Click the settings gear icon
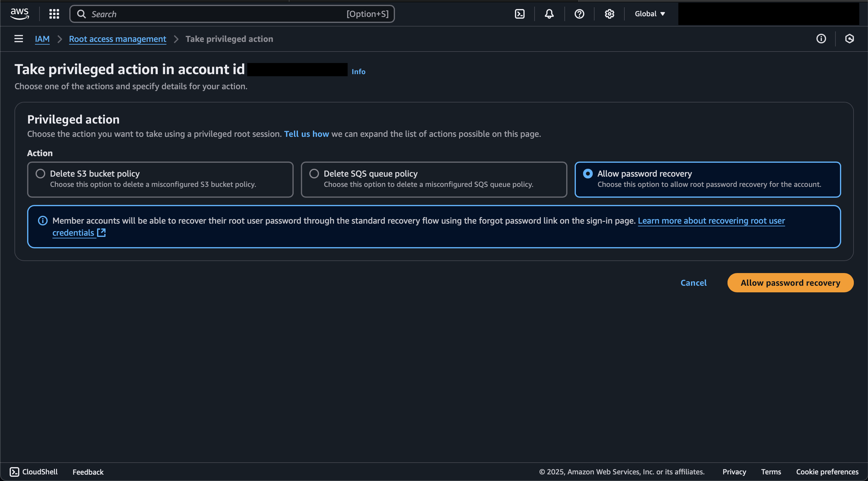 [x=608, y=14]
